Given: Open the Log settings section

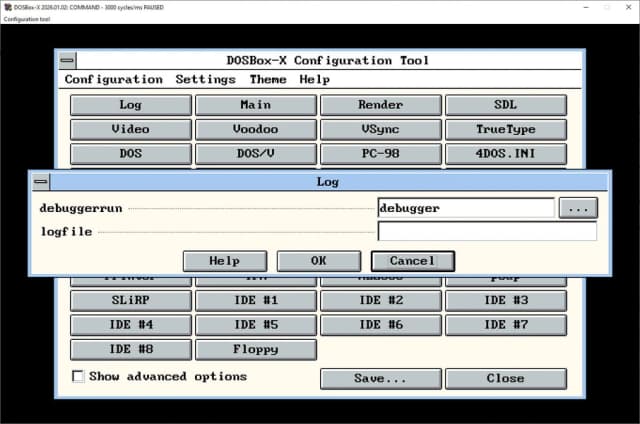Looking at the screenshot, I should 131,105.
